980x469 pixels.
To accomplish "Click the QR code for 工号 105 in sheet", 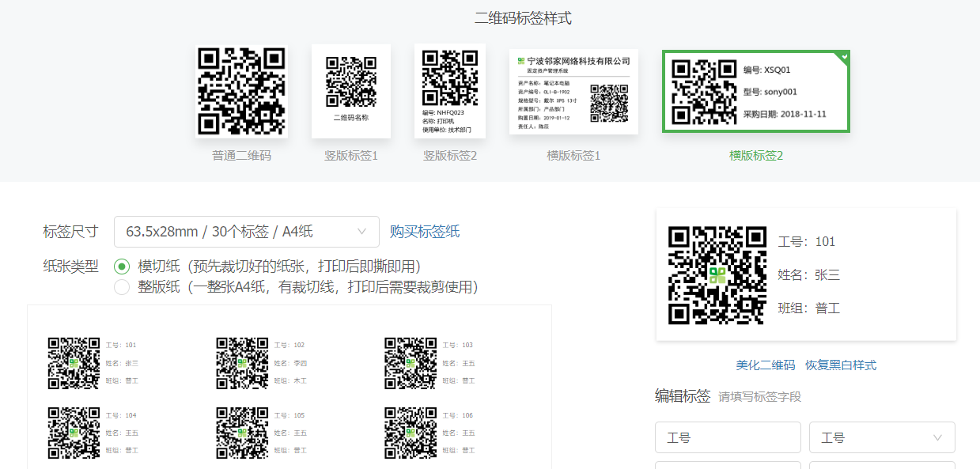I will [242, 433].
